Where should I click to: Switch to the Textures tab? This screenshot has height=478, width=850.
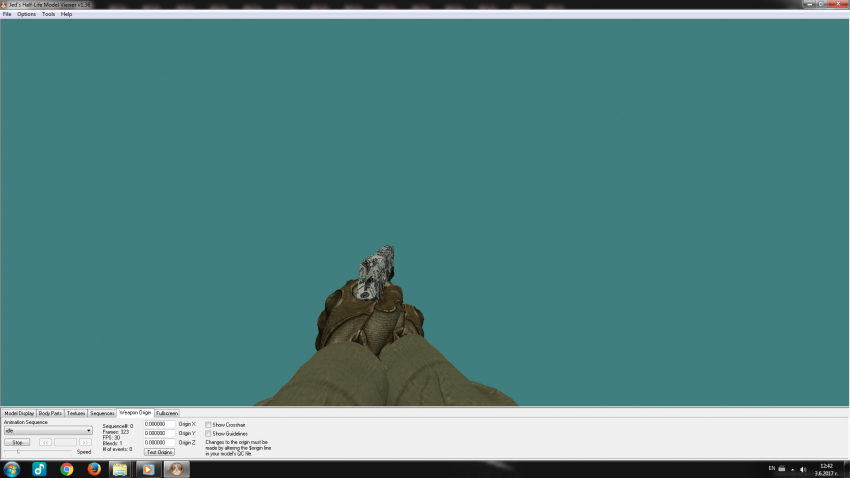click(76, 413)
